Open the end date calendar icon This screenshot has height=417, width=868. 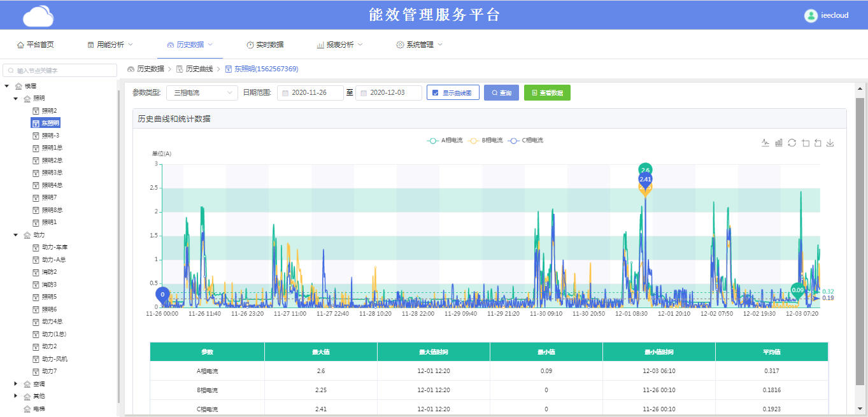pyautogui.click(x=363, y=93)
